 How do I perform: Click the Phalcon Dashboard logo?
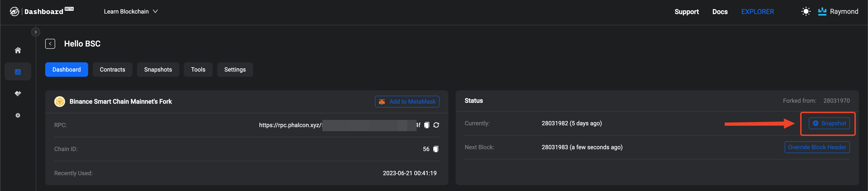pyautogui.click(x=41, y=12)
